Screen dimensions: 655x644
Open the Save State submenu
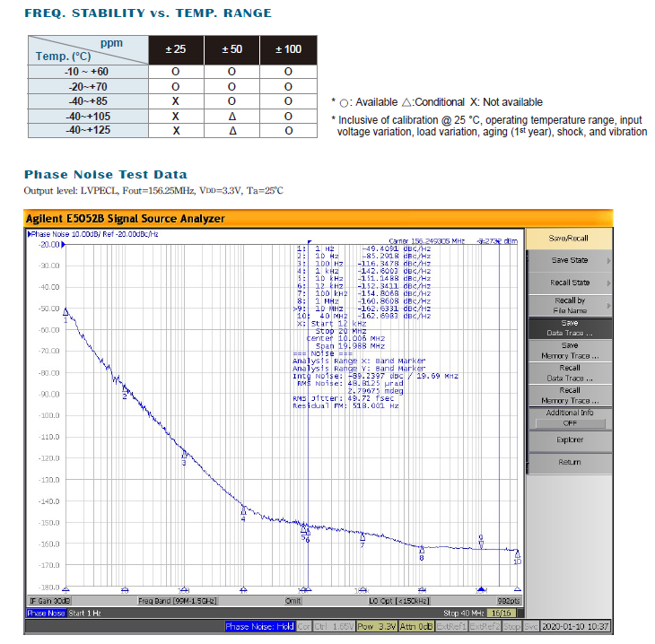pos(570,261)
